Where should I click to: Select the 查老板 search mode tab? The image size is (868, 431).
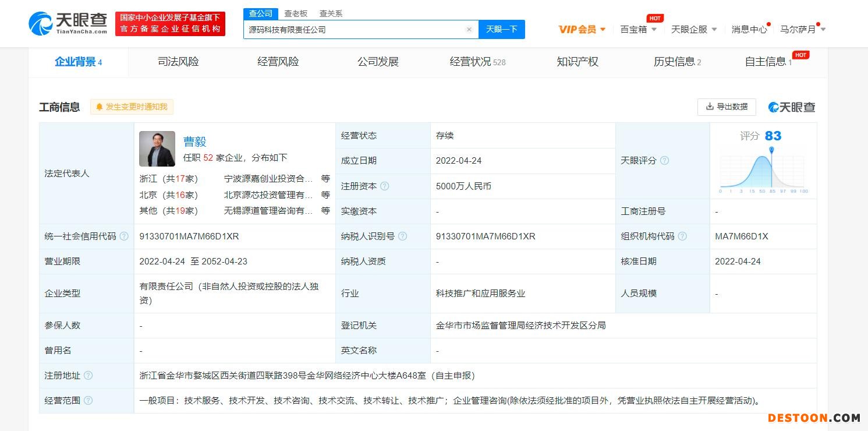[x=296, y=13]
